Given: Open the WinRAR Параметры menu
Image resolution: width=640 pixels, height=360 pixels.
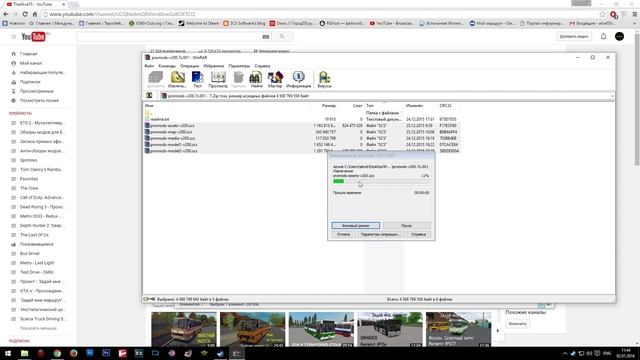Looking at the screenshot, I should coord(239,66).
